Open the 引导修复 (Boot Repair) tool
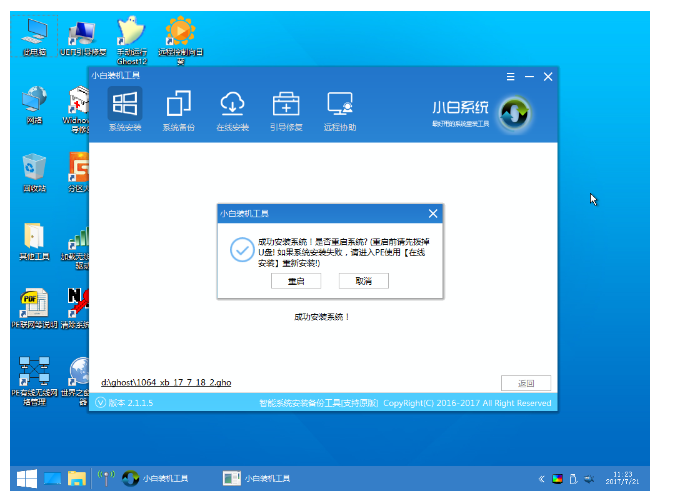The width and height of the screenshot is (681, 499). pyautogui.click(x=286, y=109)
